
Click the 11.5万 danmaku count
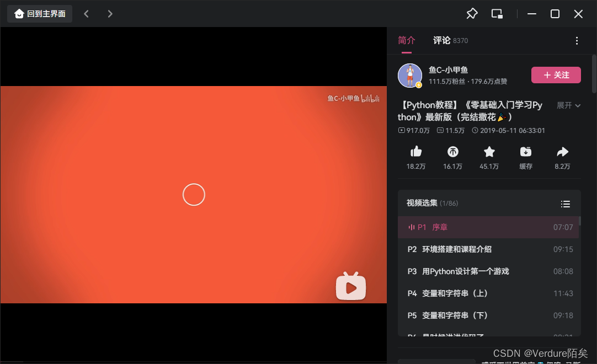coord(451,131)
